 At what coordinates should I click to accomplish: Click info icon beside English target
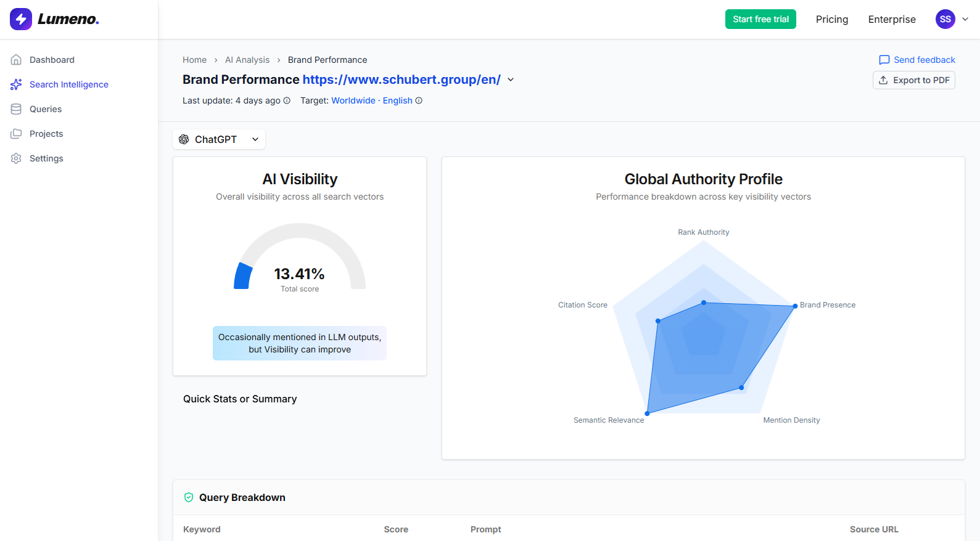(x=419, y=100)
